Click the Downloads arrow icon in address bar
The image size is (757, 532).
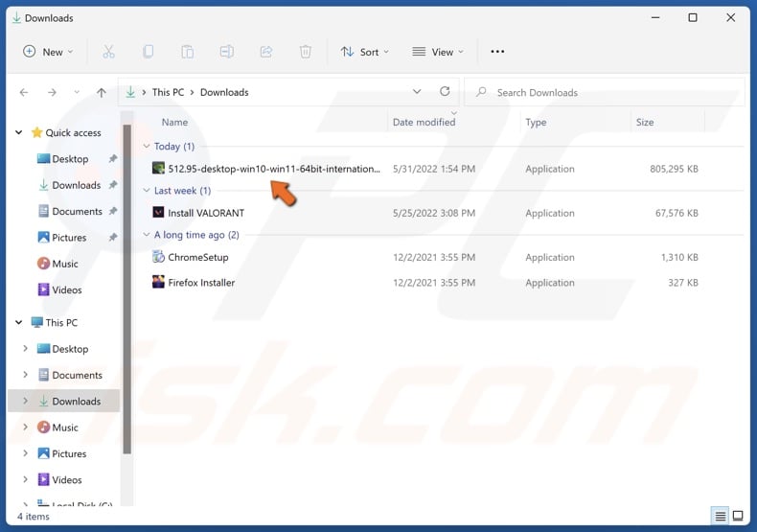(x=130, y=92)
